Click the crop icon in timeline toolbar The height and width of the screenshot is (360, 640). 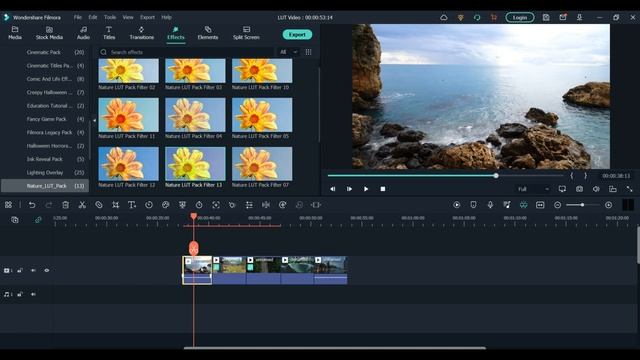[x=116, y=205]
